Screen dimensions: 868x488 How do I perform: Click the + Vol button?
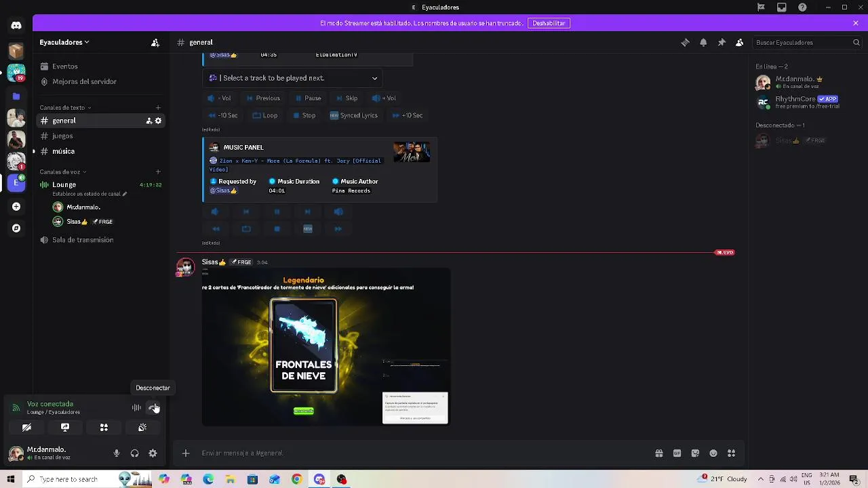pyautogui.click(x=384, y=98)
